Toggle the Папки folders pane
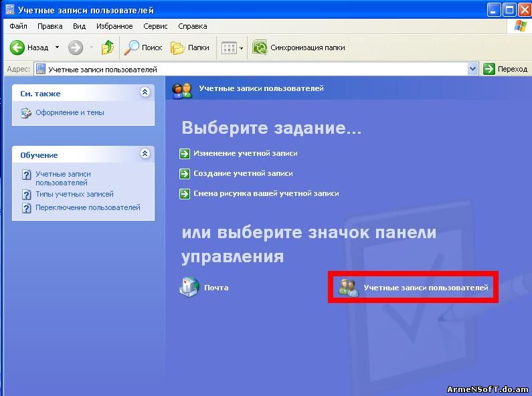The height and width of the screenshot is (396, 532). 190,47
